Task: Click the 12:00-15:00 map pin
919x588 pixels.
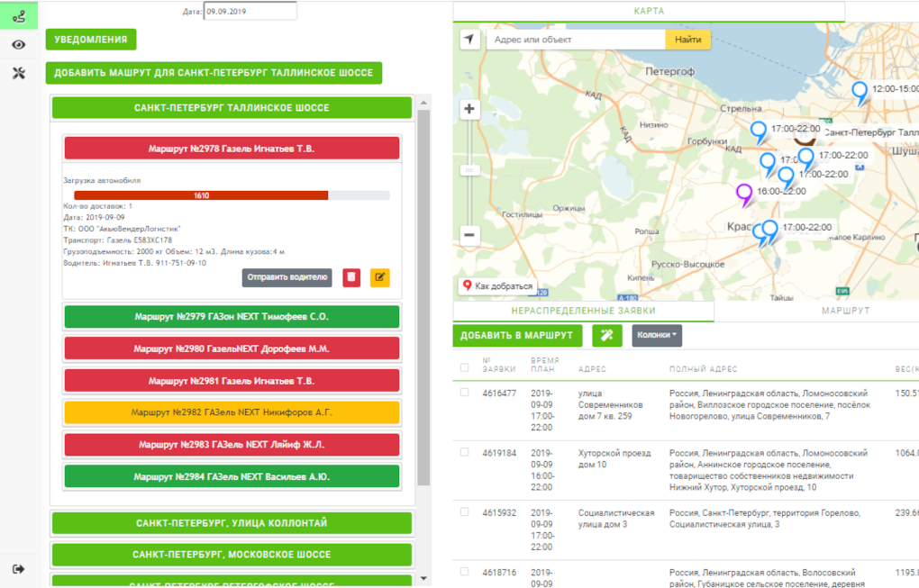Action: [860, 93]
